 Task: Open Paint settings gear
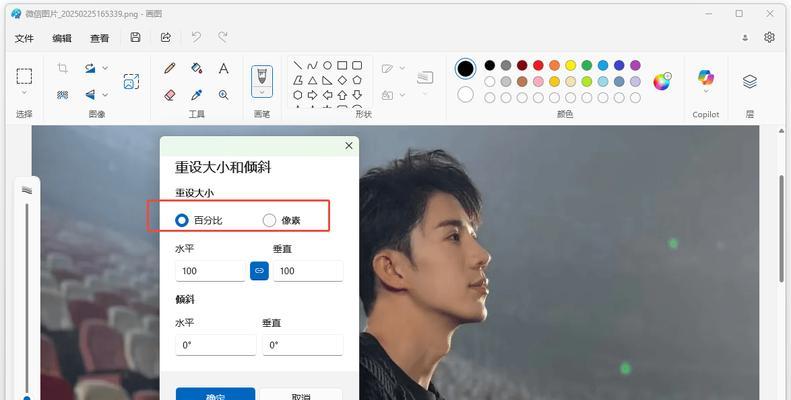769,37
